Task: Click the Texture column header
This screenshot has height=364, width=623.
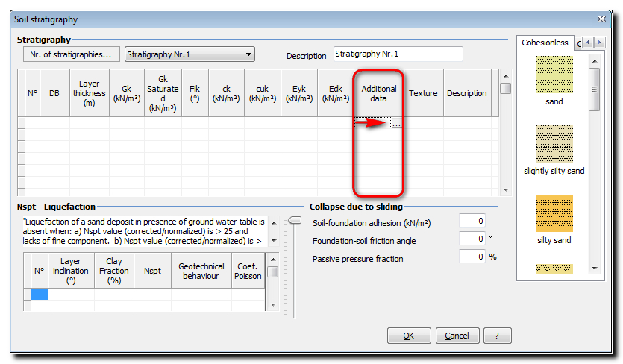Action: (x=424, y=93)
